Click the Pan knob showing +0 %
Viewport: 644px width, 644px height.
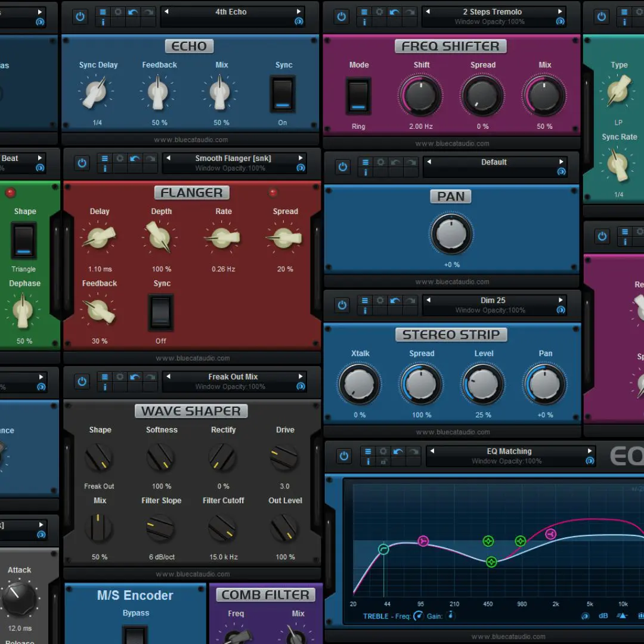tap(451, 234)
